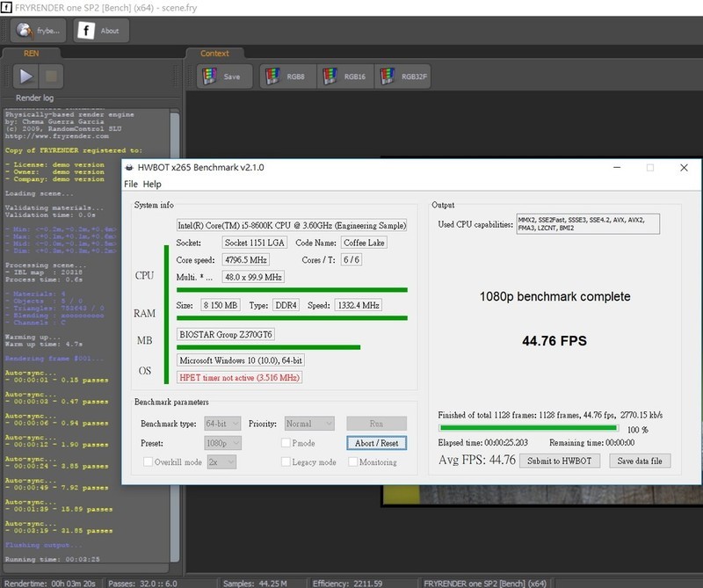
Task: Enable the Pmode checkbox
Action: (x=286, y=443)
